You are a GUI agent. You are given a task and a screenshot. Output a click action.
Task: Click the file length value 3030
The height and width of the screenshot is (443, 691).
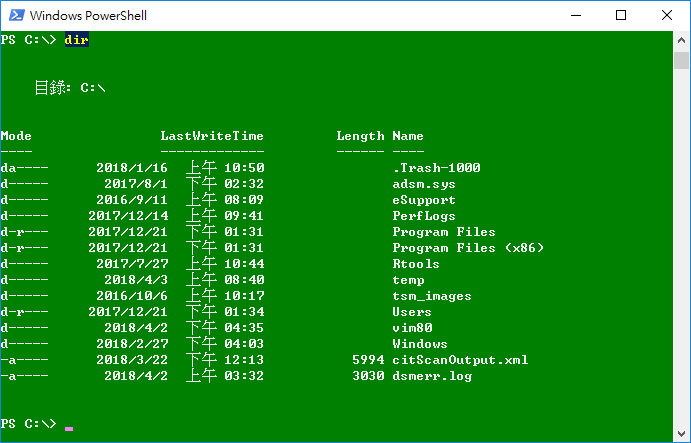tap(368, 376)
